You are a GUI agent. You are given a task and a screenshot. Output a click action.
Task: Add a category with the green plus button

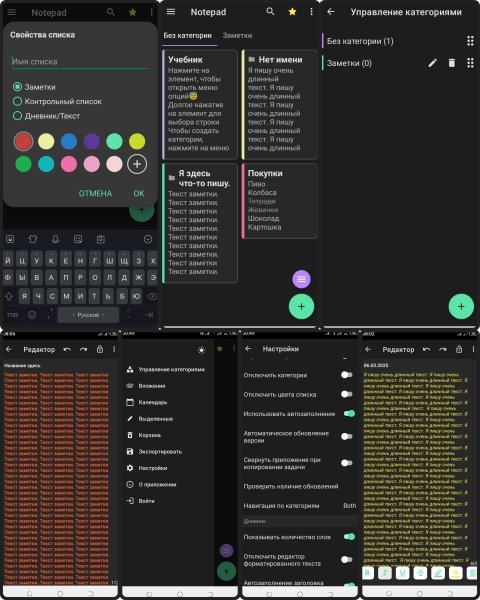[x=461, y=306]
